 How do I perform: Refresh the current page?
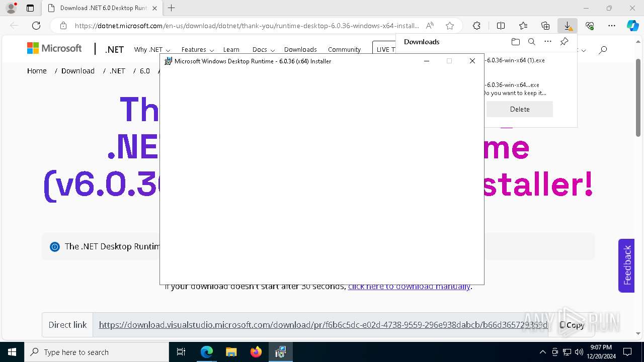36,26
